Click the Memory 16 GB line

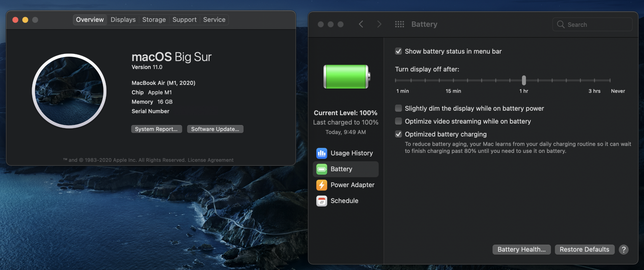tap(152, 102)
